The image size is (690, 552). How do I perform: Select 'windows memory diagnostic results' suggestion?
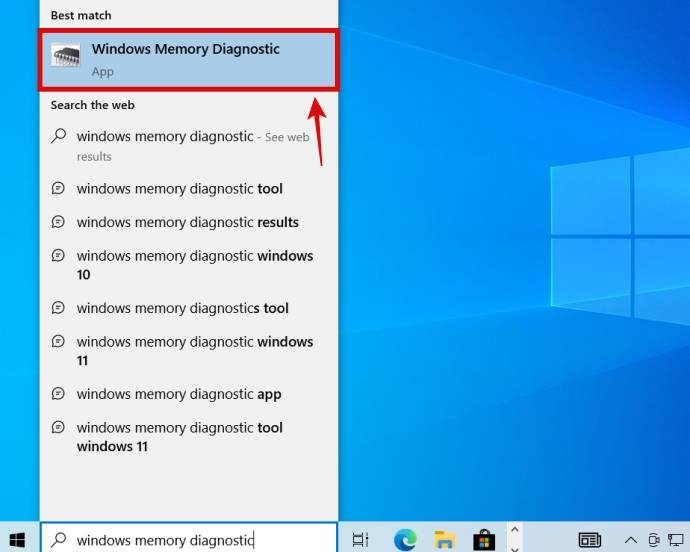pos(189,222)
